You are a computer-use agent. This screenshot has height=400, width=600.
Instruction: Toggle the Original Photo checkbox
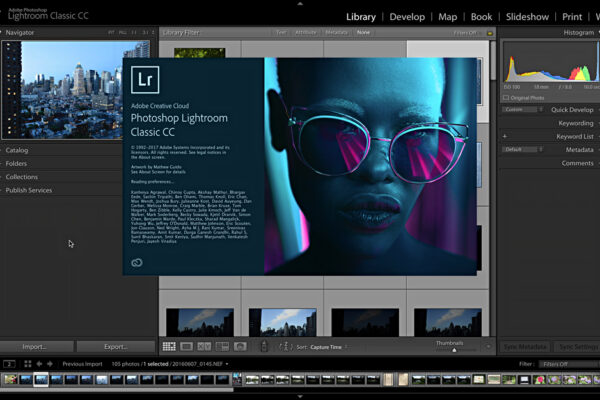(505, 97)
